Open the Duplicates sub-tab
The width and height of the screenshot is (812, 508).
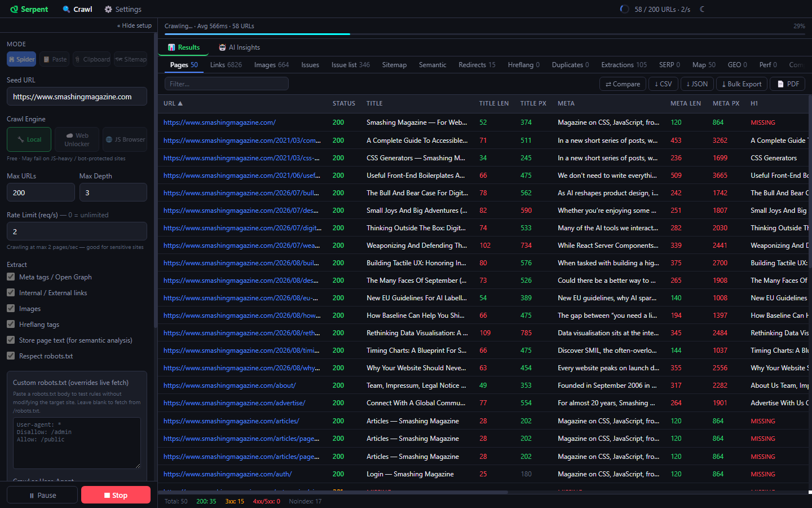pyautogui.click(x=570, y=65)
